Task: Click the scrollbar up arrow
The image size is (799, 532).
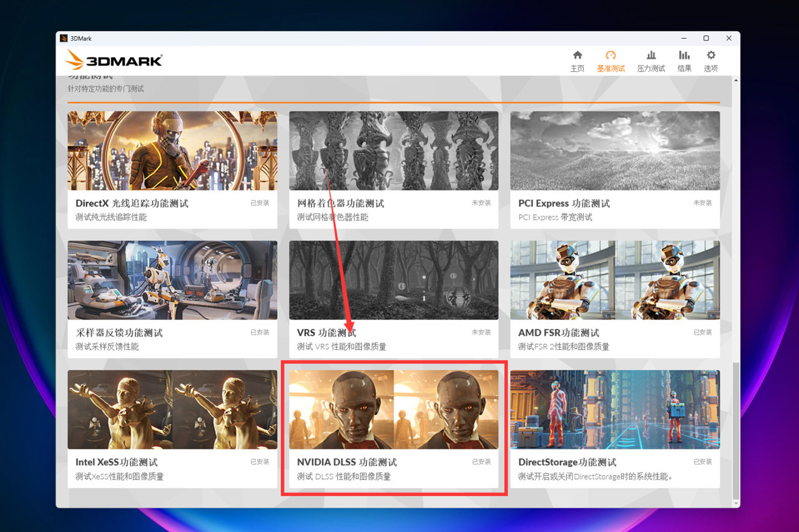Action: click(x=736, y=80)
